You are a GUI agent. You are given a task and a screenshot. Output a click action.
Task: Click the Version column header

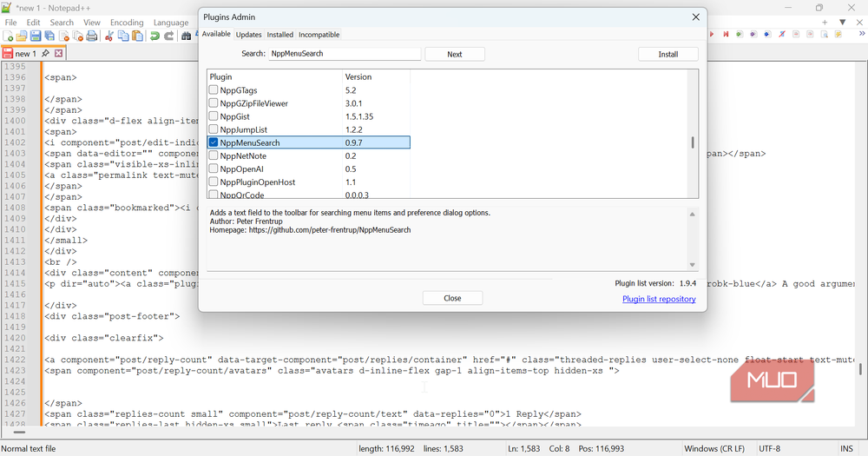(376, 77)
